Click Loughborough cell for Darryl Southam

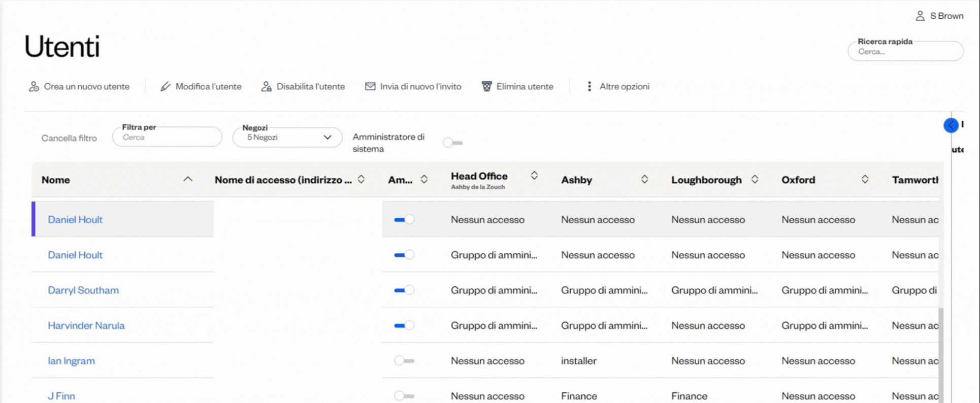[714, 290]
